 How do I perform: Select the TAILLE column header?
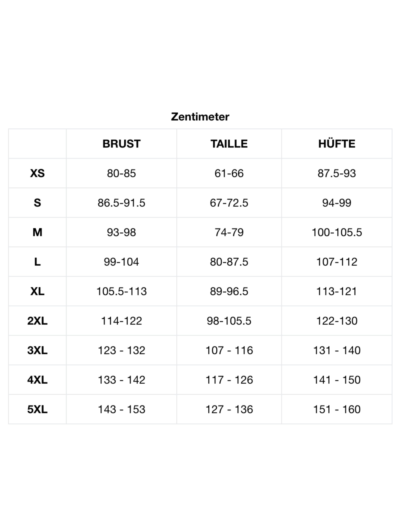[x=229, y=144]
